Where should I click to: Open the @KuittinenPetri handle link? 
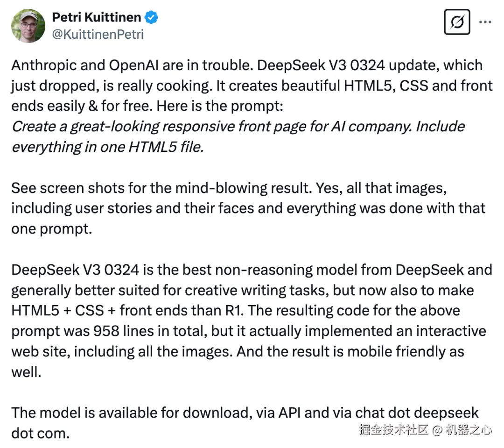pyautogui.click(x=98, y=34)
